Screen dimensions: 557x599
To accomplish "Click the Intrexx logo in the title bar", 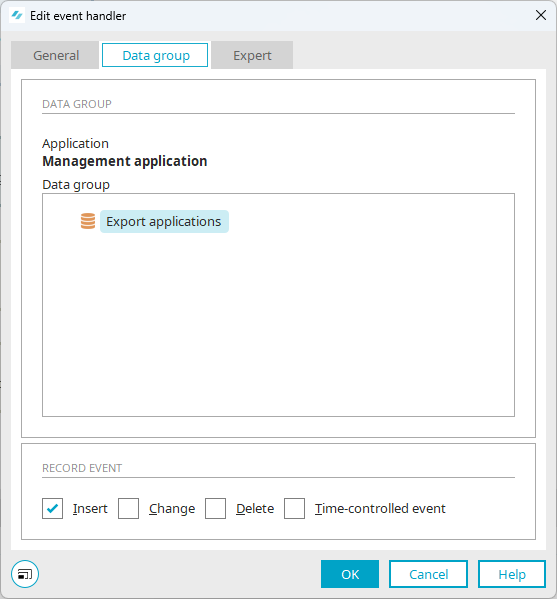I will click(17, 16).
